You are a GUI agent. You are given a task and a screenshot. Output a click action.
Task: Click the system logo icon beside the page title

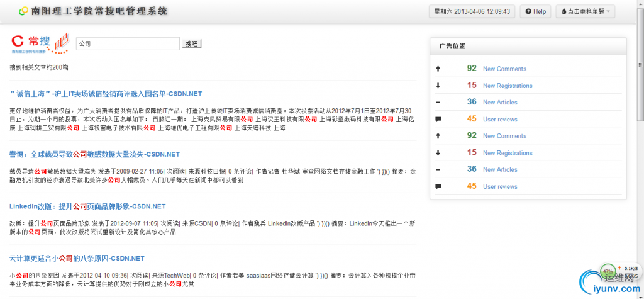(24, 11)
